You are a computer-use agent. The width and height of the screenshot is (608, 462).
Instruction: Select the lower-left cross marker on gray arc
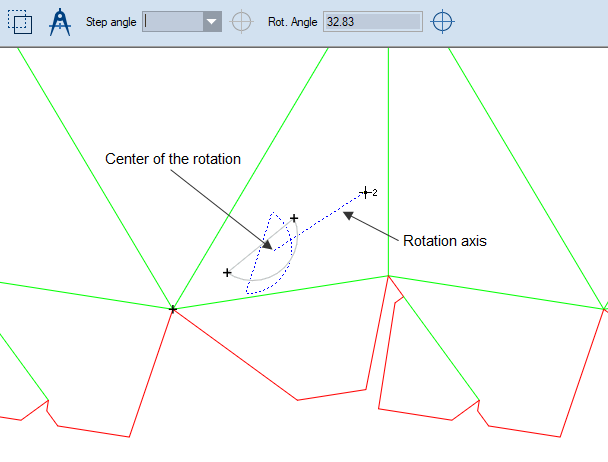pos(228,272)
